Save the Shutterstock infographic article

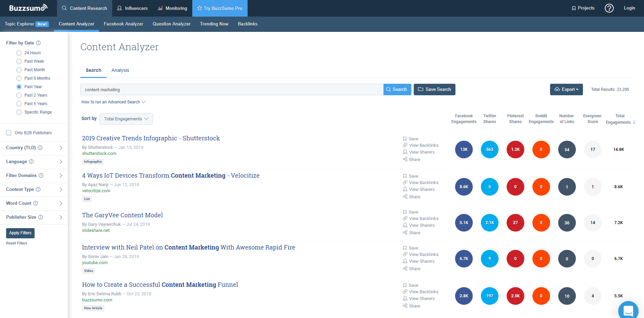411,139
